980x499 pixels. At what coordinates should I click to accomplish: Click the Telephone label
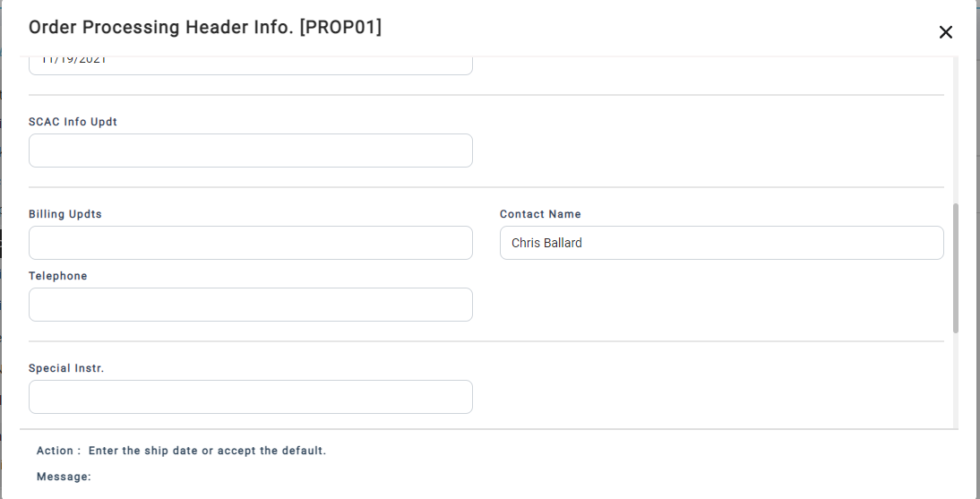click(x=57, y=276)
